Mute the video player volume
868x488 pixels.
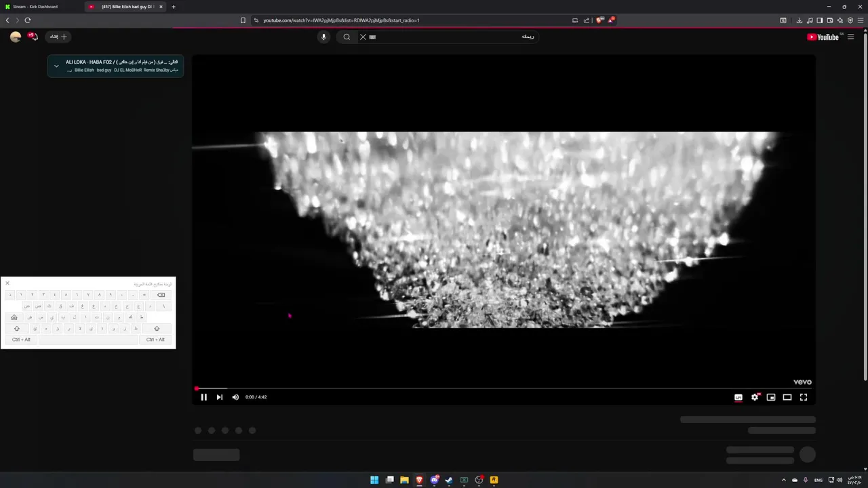(x=235, y=397)
